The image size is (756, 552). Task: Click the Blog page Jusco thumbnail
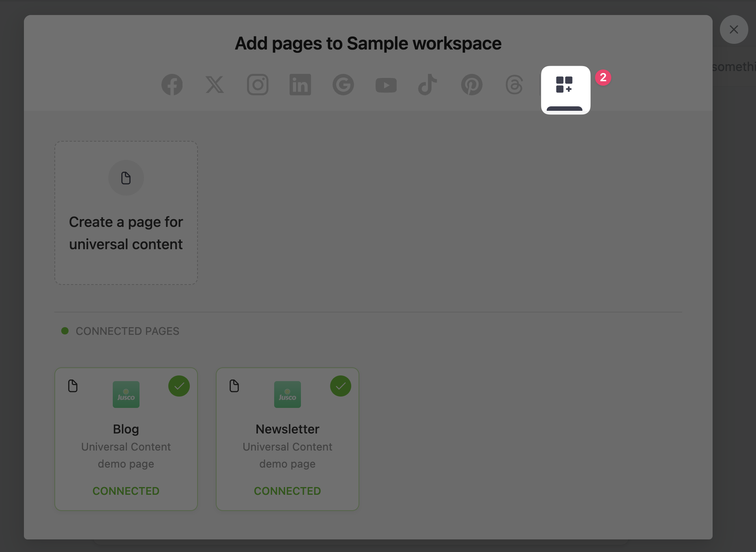(126, 395)
